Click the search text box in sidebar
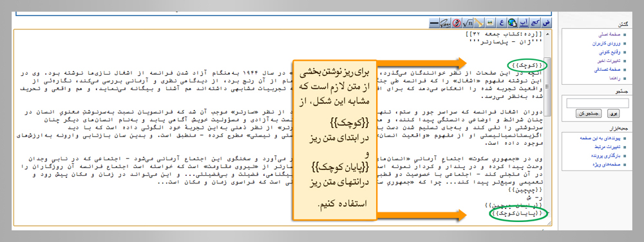Screen dimensions: 644x242 pyautogui.click(x=597, y=103)
